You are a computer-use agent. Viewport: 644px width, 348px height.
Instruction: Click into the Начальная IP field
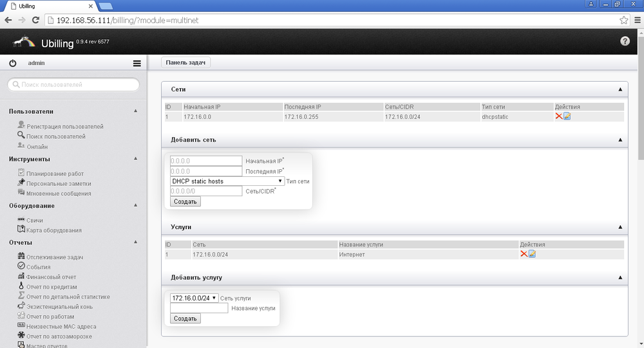(206, 161)
